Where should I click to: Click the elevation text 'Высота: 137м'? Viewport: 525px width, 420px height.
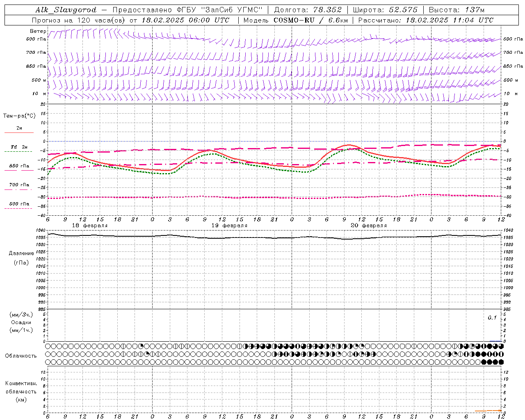coord(457,10)
